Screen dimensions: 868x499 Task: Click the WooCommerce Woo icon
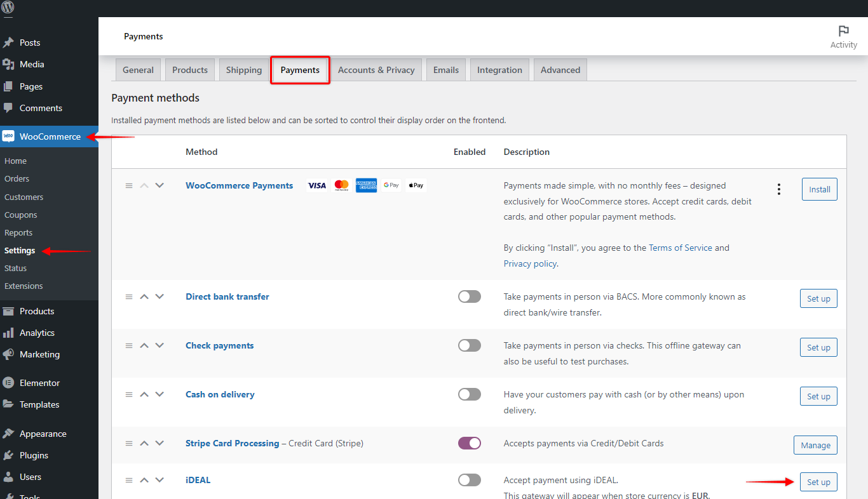pyautogui.click(x=8, y=136)
